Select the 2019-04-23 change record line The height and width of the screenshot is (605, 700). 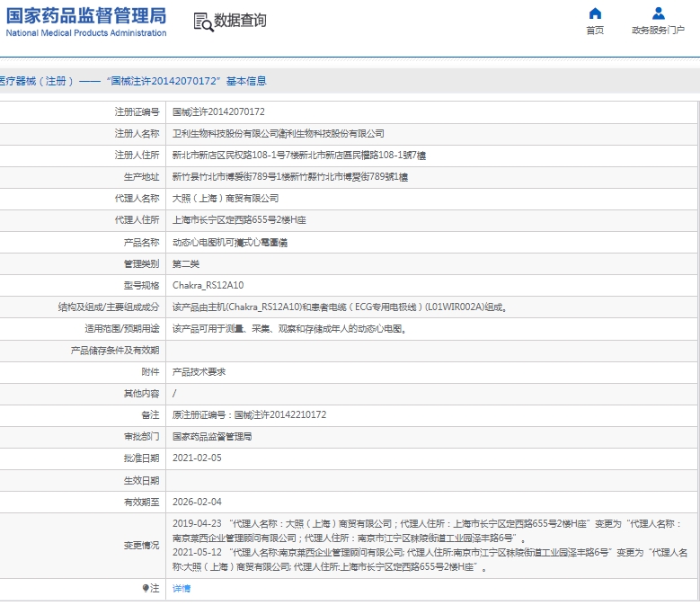tap(427, 531)
